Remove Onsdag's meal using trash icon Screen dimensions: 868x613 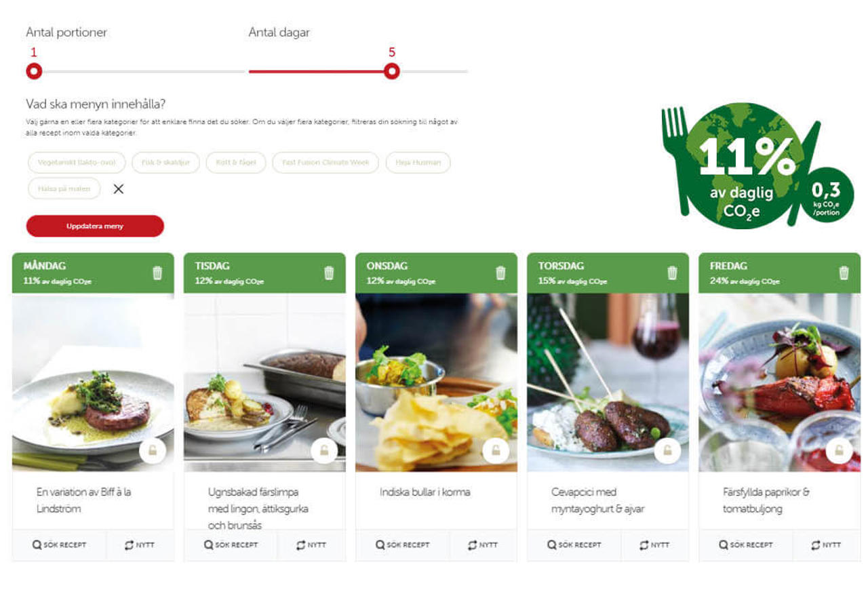[500, 273]
